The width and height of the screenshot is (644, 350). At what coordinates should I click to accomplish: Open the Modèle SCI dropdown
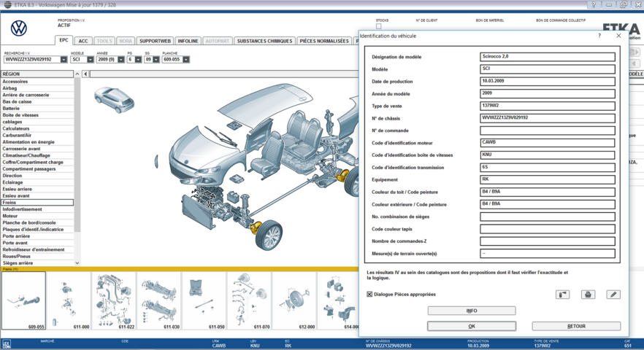pos(91,60)
